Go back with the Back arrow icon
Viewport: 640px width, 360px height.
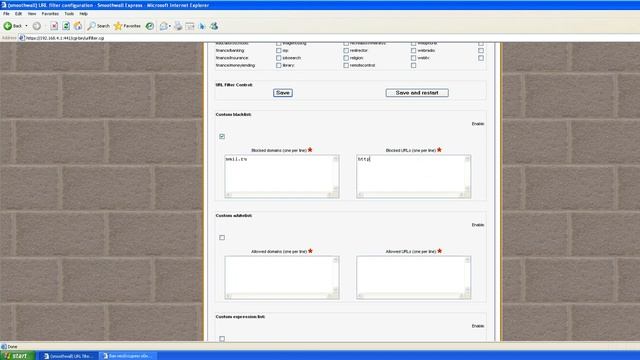coord(8,26)
